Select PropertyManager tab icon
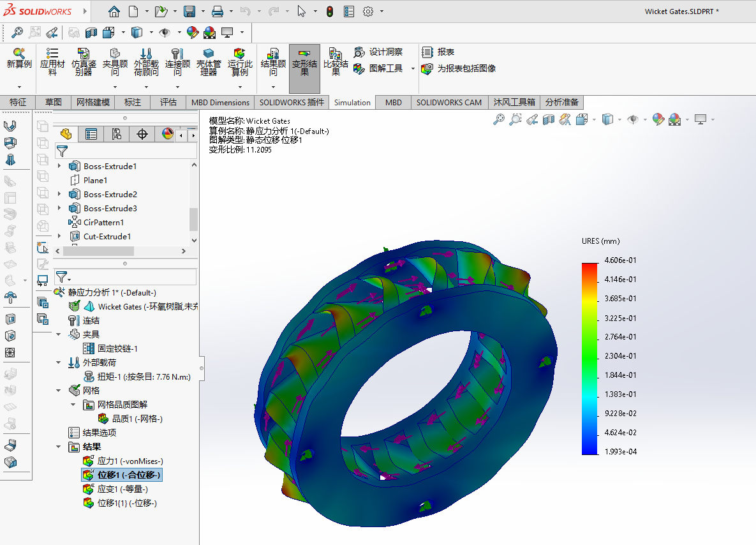This screenshot has width=756, height=545. pyautogui.click(x=91, y=134)
